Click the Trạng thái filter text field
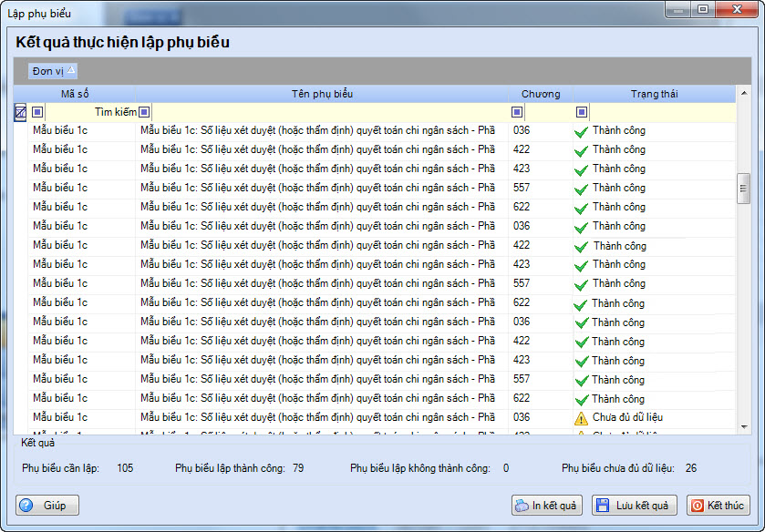The width and height of the screenshot is (765, 532). [661, 112]
